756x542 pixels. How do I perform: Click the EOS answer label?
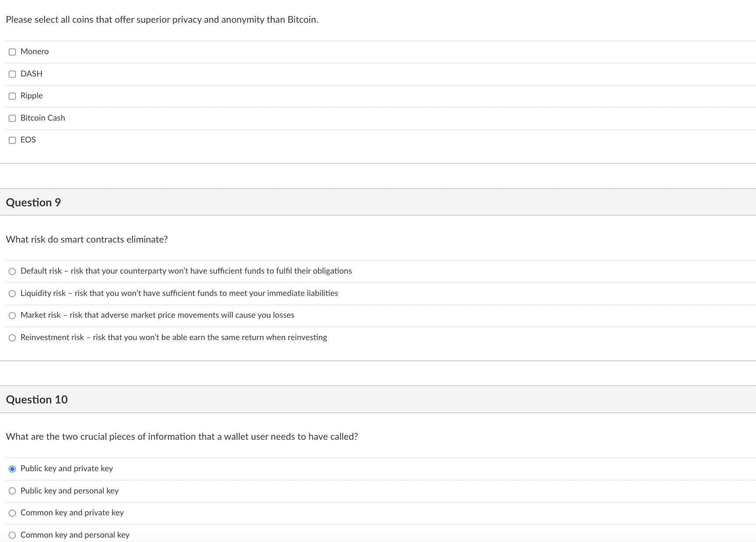tap(28, 140)
